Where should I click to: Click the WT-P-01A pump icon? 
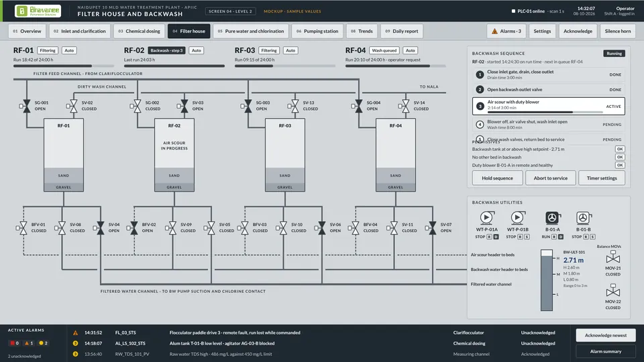pos(487,217)
